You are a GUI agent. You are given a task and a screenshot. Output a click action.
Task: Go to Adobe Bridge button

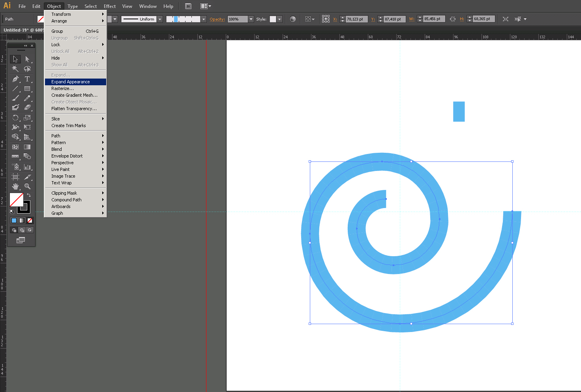tap(189, 6)
